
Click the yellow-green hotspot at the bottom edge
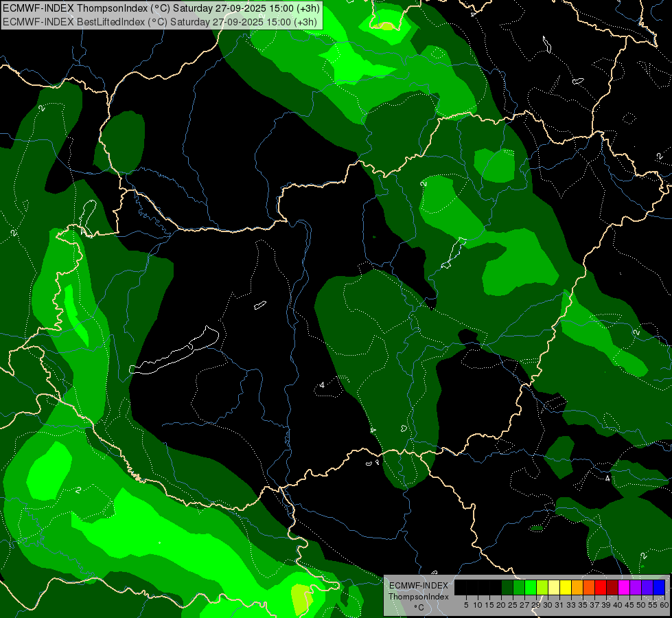tap(301, 596)
